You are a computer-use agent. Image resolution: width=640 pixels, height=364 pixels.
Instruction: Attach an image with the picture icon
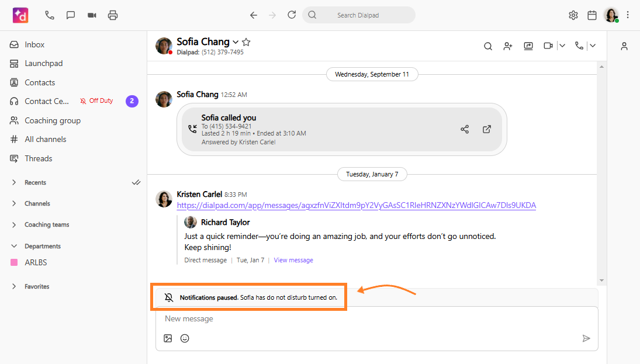pos(168,338)
